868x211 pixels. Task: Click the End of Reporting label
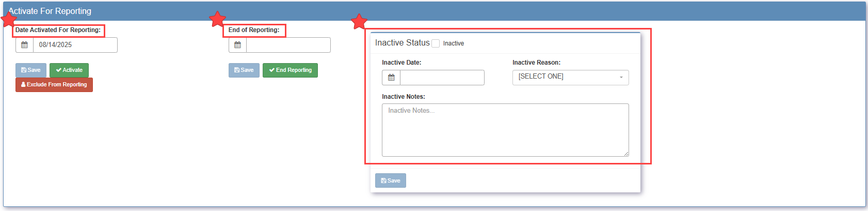[254, 30]
